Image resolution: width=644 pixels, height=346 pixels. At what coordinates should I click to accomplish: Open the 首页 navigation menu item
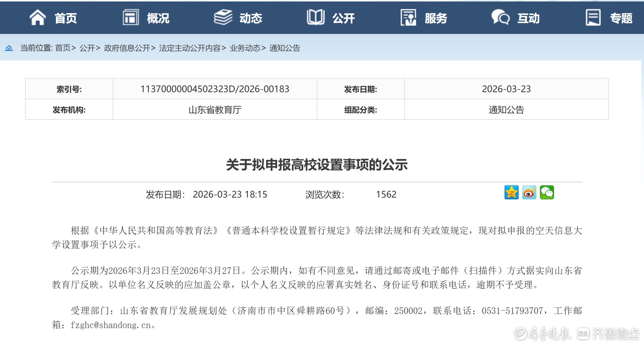coord(66,18)
